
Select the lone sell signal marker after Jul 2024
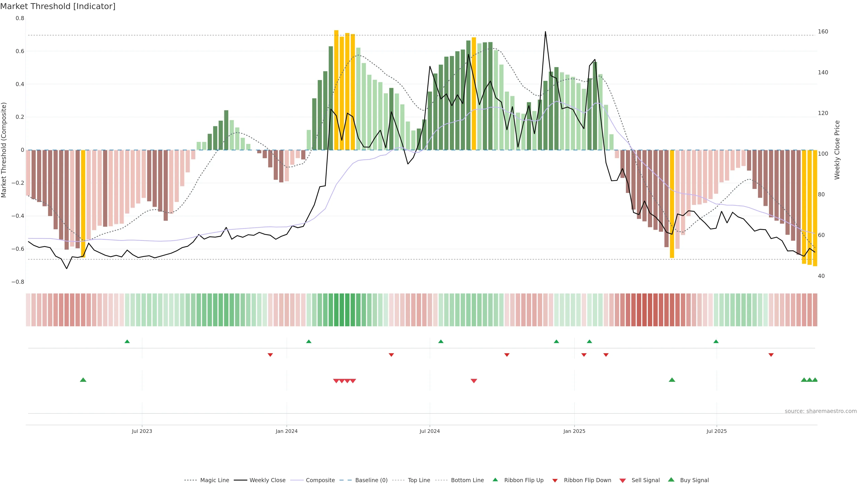[x=474, y=381]
